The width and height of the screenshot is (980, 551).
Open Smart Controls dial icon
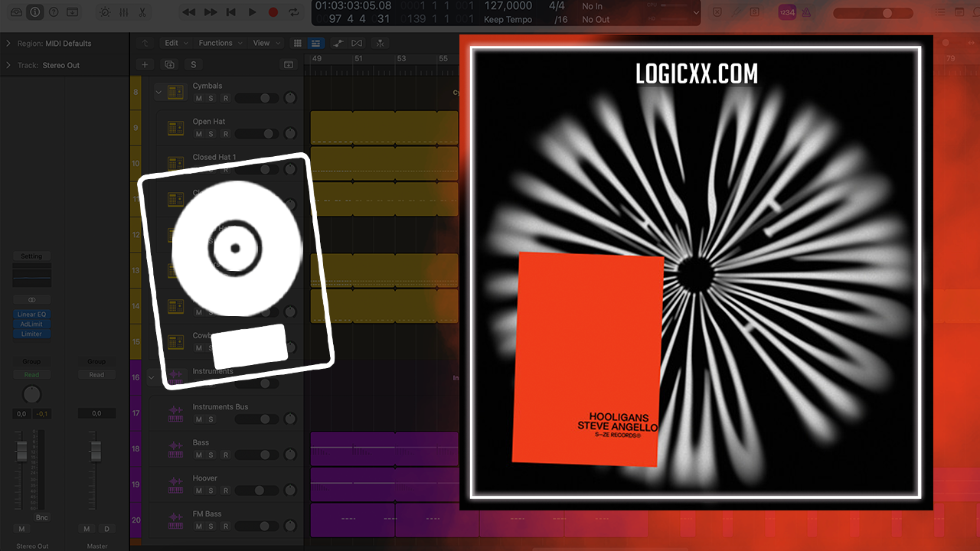click(105, 12)
